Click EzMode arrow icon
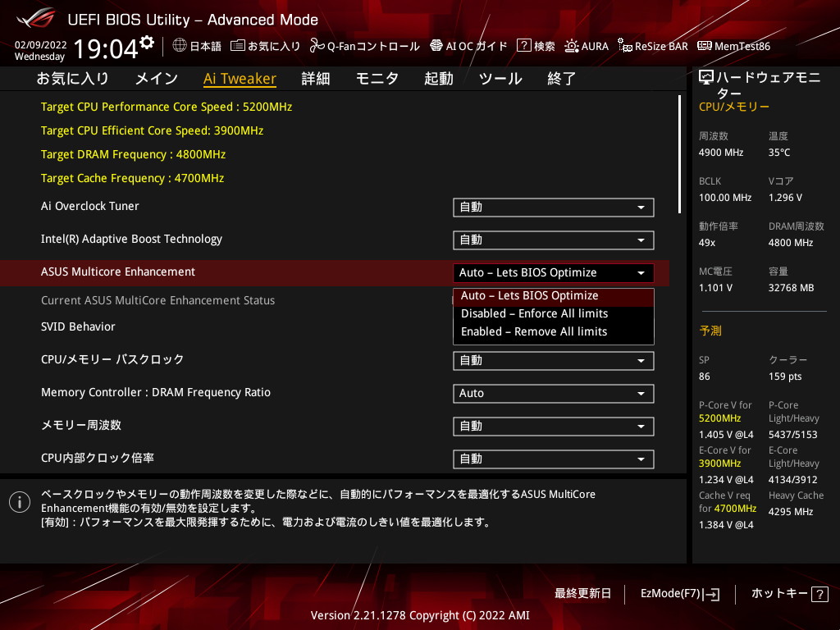The image size is (840, 630). click(x=711, y=594)
